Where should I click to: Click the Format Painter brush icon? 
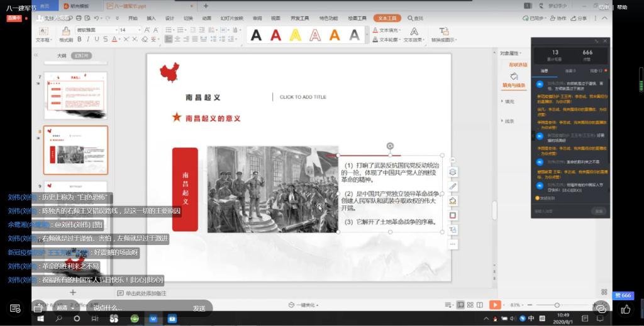[x=65, y=31]
